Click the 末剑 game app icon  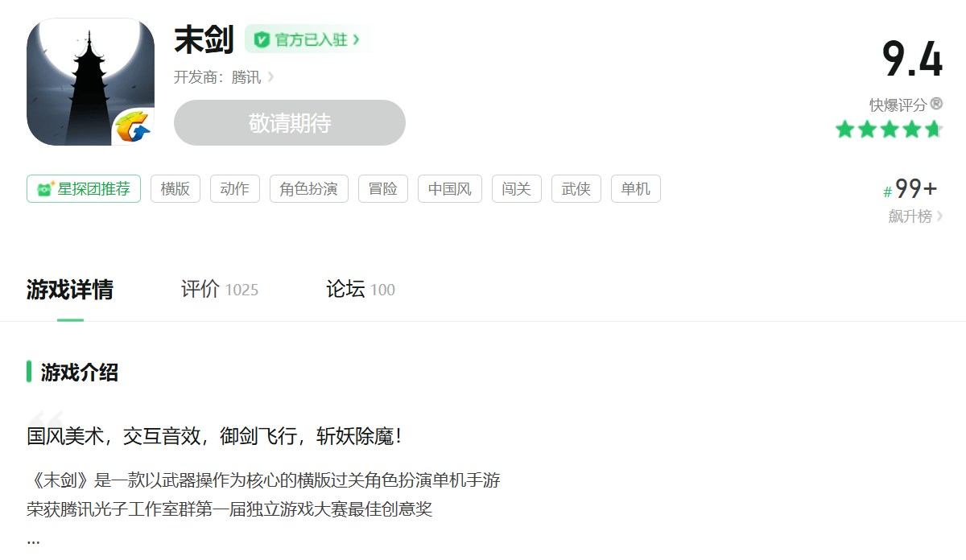[91, 82]
